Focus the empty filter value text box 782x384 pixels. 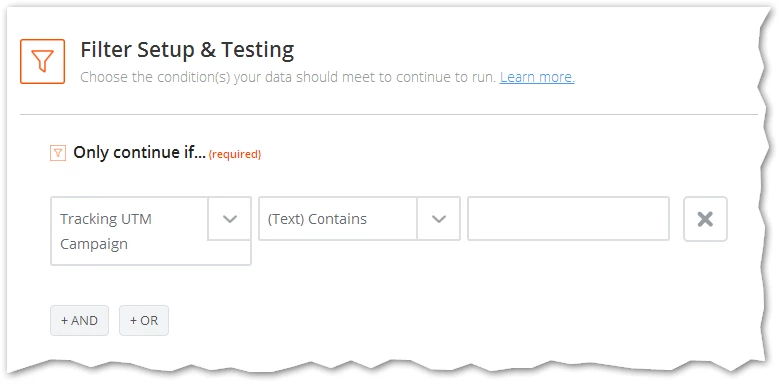pyautogui.click(x=569, y=218)
